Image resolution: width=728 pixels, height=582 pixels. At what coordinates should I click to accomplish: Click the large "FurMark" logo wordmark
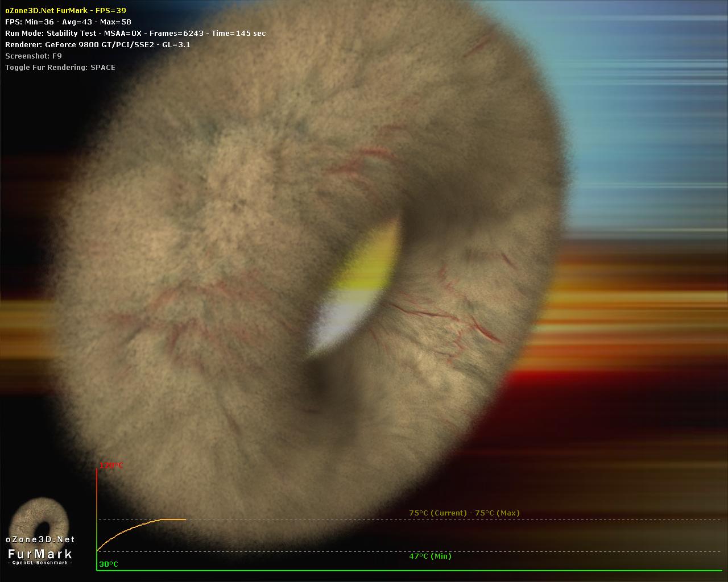point(40,554)
